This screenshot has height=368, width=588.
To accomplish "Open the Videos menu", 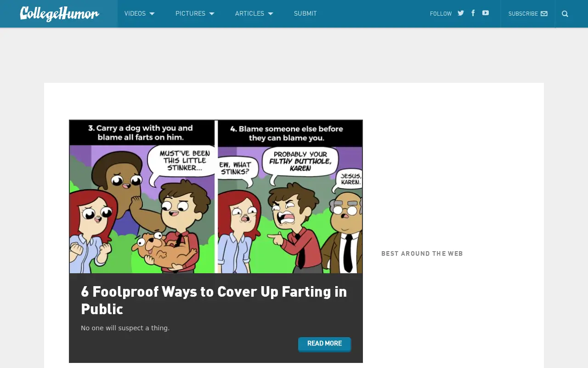I will (135, 14).
